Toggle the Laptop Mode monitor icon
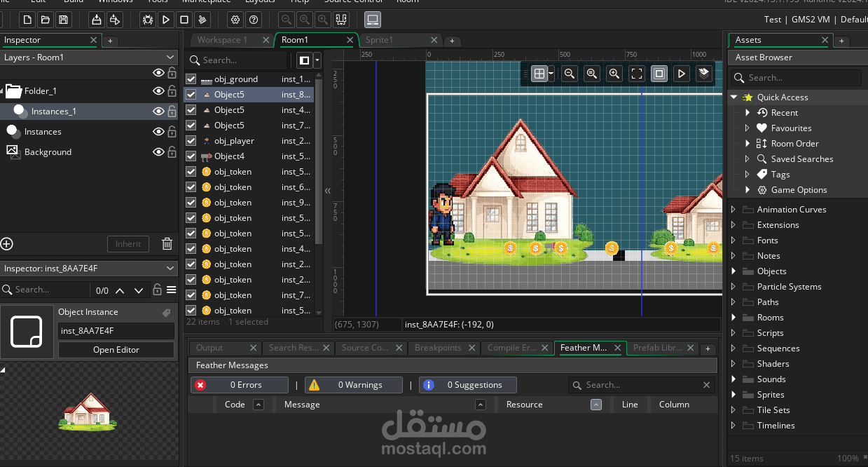 (373, 20)
